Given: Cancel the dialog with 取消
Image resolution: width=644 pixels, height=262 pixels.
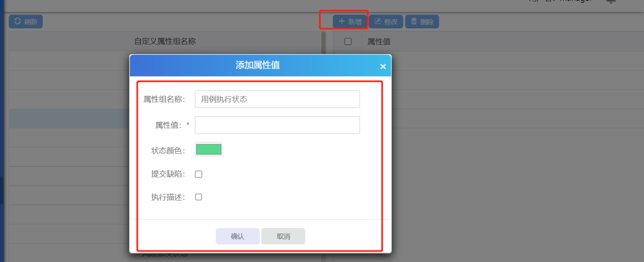Looking at the screenshot, I should tap(283, 236).
